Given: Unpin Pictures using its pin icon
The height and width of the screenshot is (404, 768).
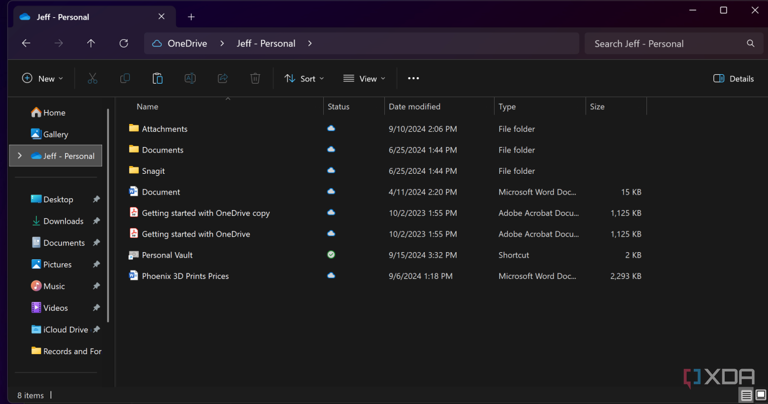Looking at the screenshot, I should point(96,264).
